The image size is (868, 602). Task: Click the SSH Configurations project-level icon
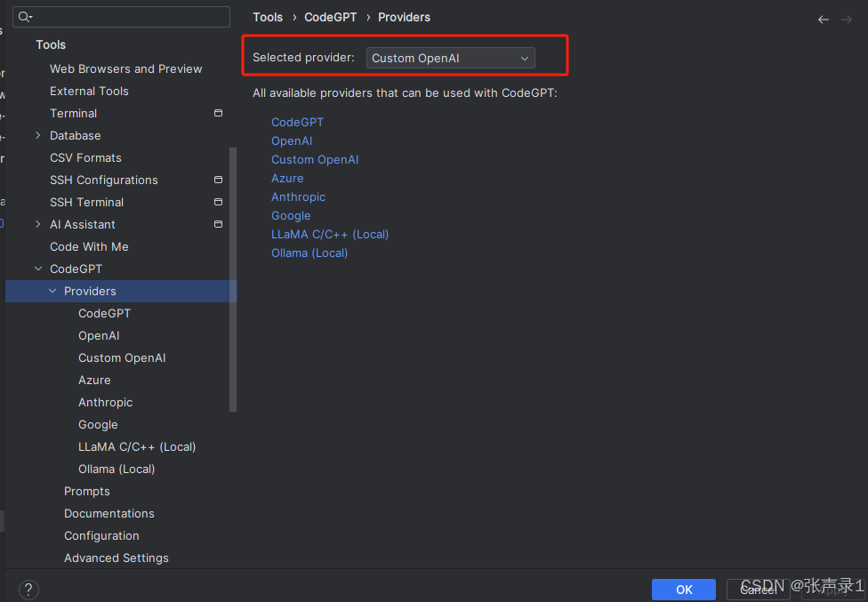pos(218,180)
